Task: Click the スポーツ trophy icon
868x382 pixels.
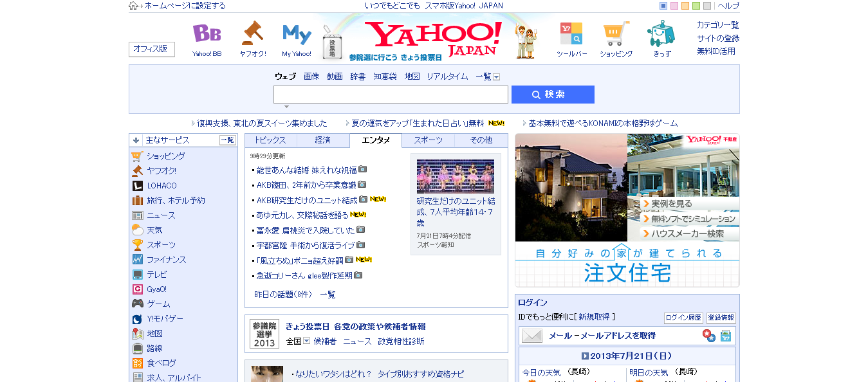Action: 137,244
